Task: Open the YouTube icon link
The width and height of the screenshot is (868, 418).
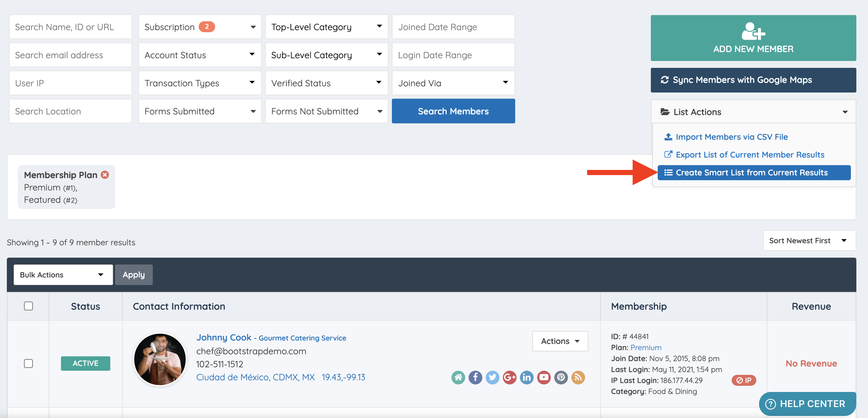Action: coord(544,378)
